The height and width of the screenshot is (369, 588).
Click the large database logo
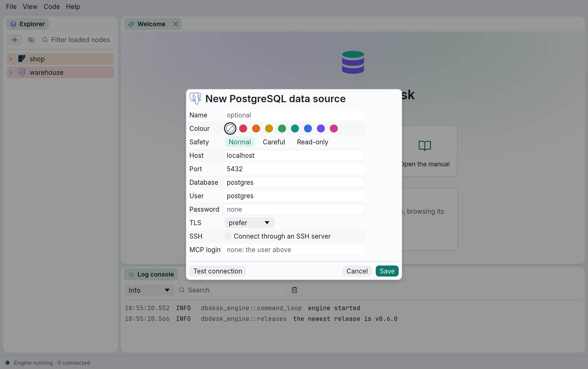(353, 62)
